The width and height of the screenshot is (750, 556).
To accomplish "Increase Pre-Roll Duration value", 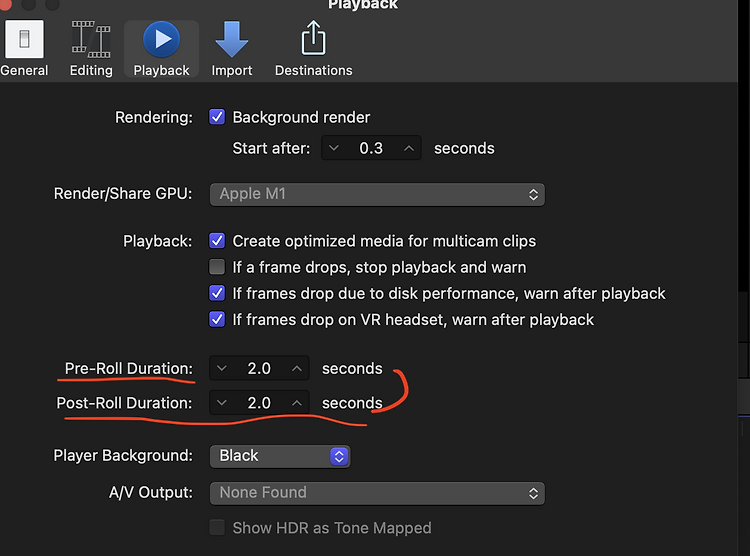I will pyautogui.click(x=297, y=368).
